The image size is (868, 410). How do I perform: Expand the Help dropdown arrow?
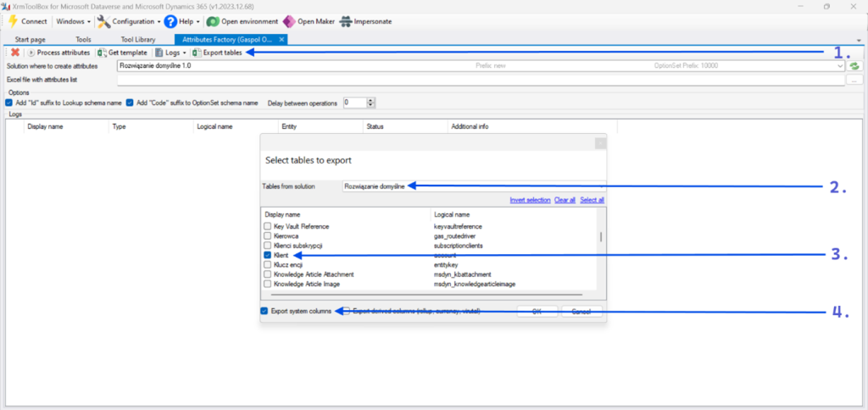tap(198, 21)
